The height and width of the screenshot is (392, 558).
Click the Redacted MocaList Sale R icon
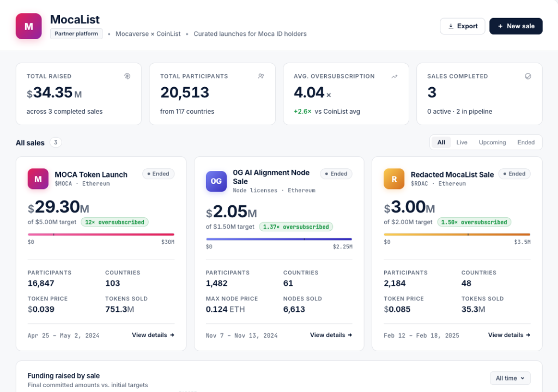pos(394,179)
